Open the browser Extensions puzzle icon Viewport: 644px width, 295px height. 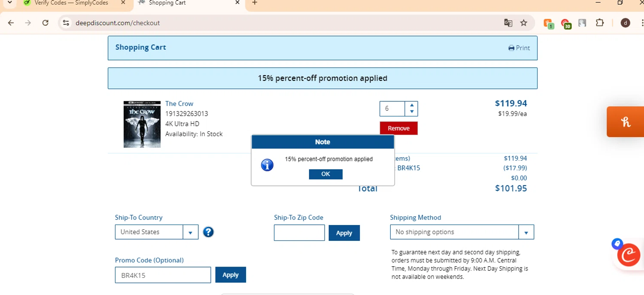click(x=600, y=23)
